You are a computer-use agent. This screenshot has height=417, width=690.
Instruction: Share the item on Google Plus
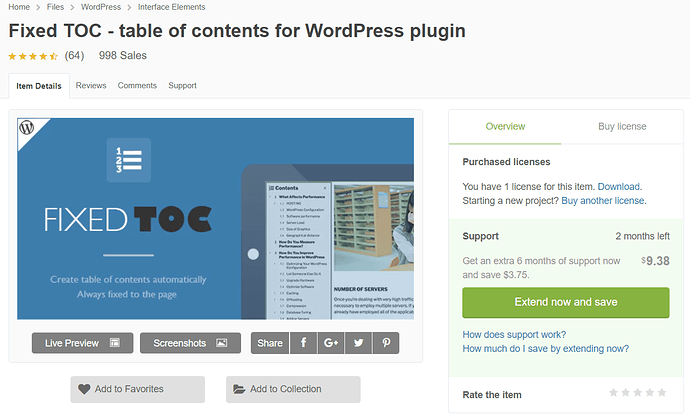click(x=331, y=343)
